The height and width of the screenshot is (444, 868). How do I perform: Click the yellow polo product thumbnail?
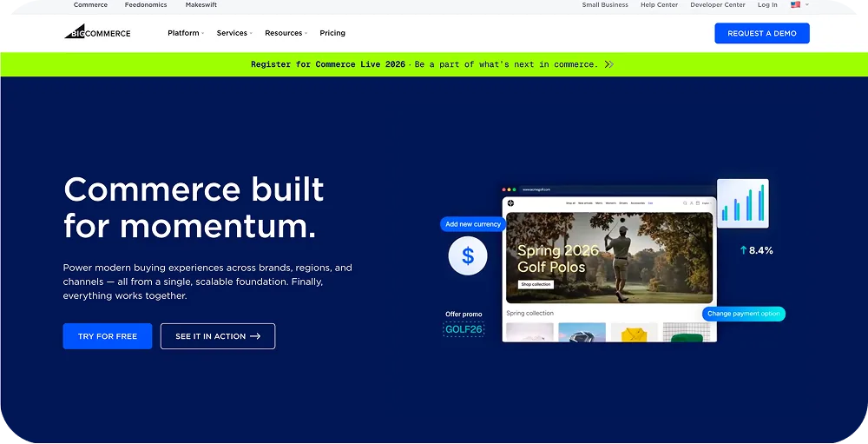click(635, 333)
